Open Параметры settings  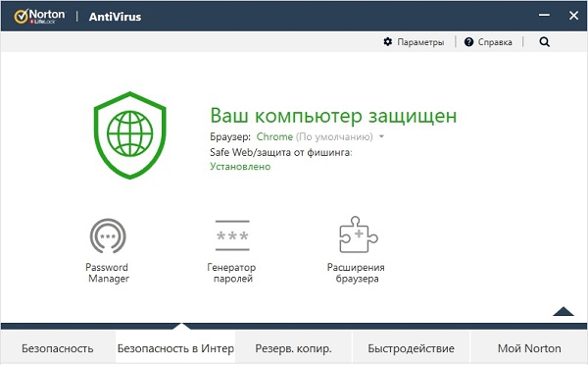pos(414,42)
